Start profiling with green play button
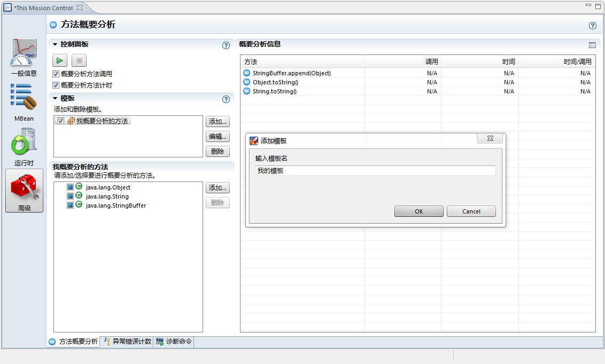Image resolution: width=605 pixels, height=364 pixels. (60, 60)
